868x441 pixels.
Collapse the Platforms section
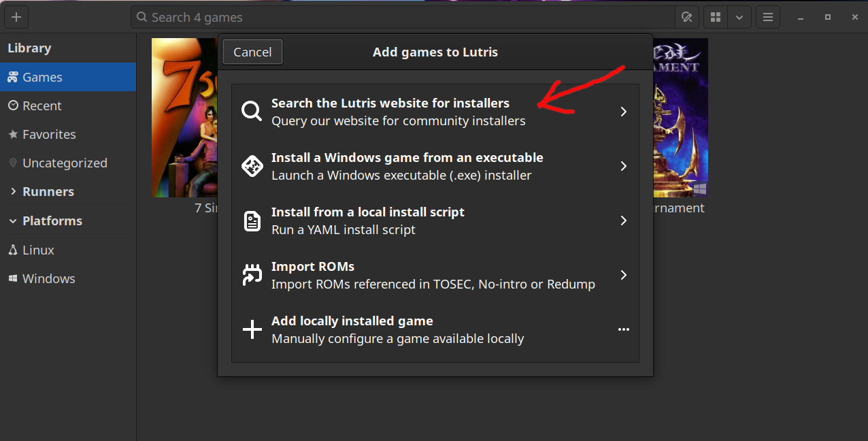(68, 220)
